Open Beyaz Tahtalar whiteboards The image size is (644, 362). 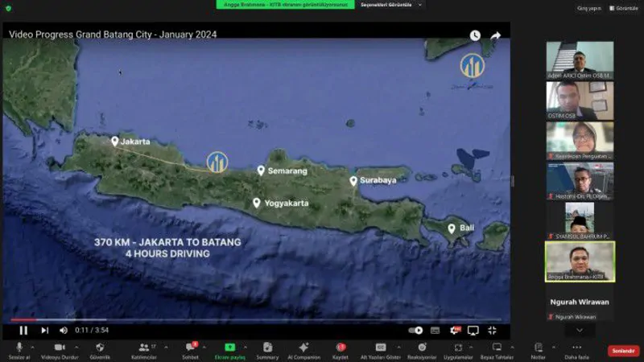click(x=497, y=351)
